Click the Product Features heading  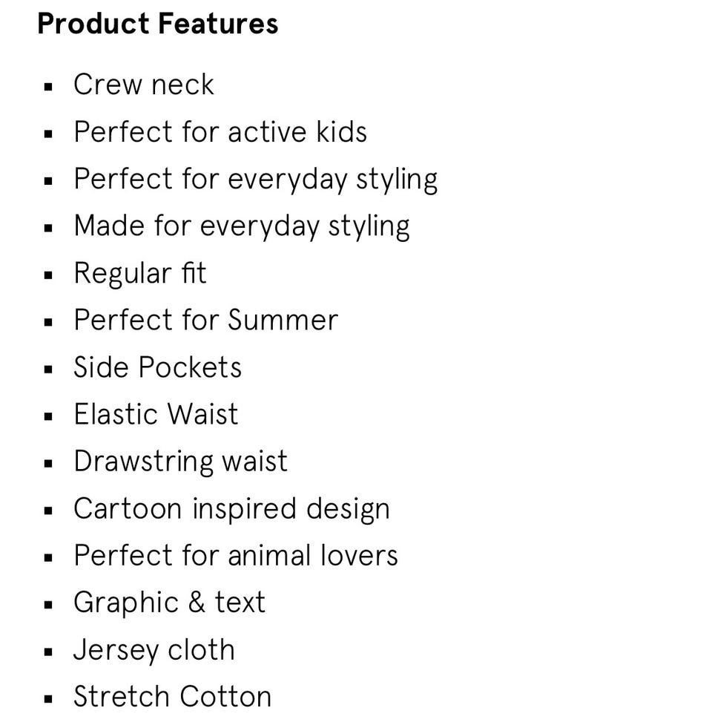[x=157, y=24]
